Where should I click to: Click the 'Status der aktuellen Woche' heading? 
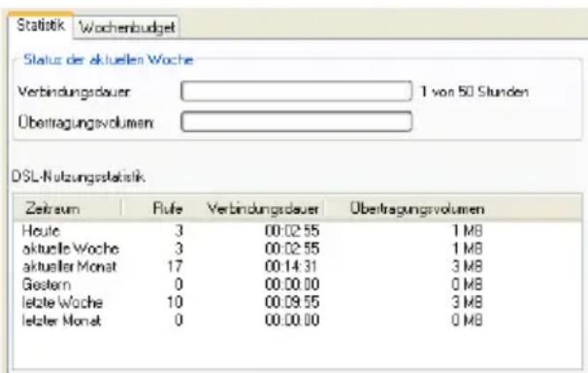pyautogui.click(x=108, y=59)
